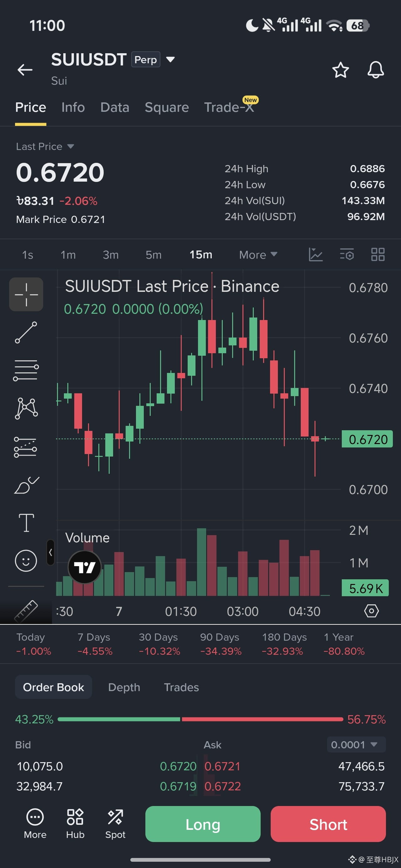This screenshot has height=868, width=401.
Task: Select the brush drawing tool
Action: [26, 485]
